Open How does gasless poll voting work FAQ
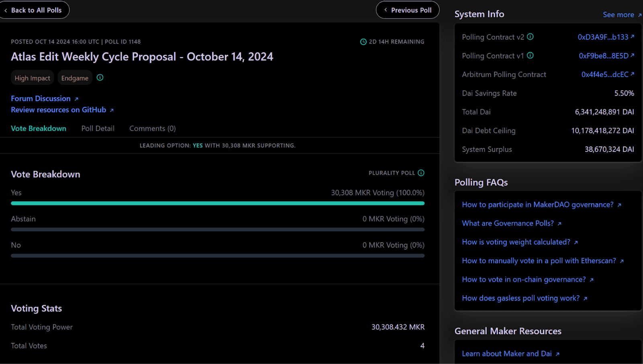Screen dimensions: 643x364 [521, 298]
